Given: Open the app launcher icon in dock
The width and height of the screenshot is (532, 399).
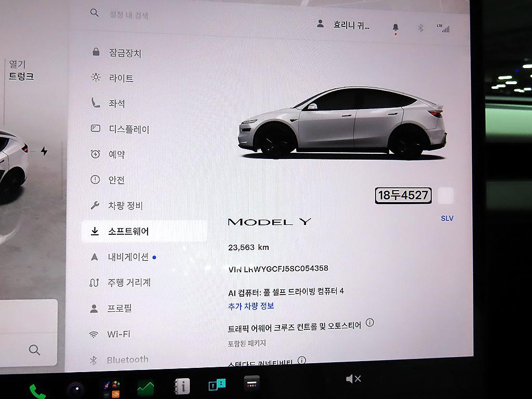Looking at the screenshot, I should tap(252, 383).
